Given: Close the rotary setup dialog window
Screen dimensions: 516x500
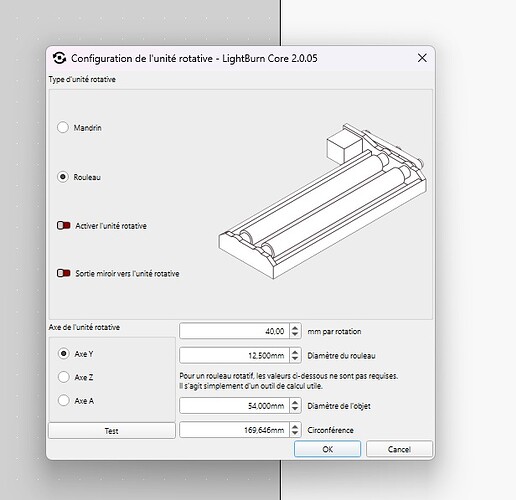Looking at the screenshot, I should (x=422, y=58).
